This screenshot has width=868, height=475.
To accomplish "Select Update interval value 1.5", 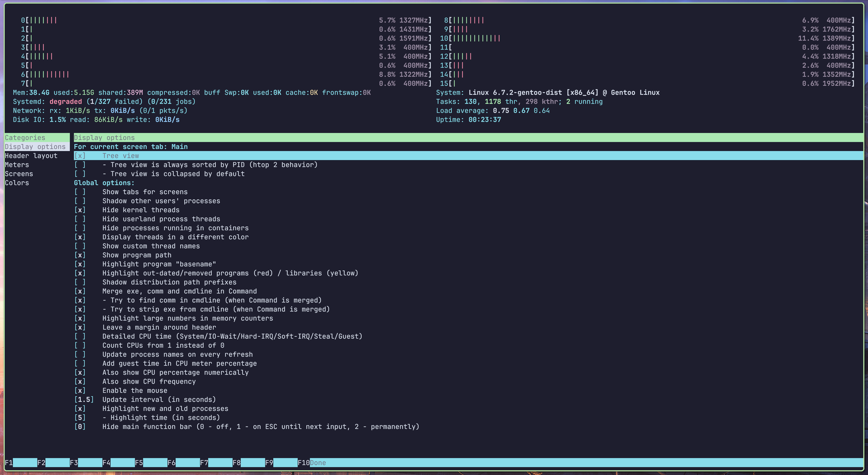I will [84, 399].
